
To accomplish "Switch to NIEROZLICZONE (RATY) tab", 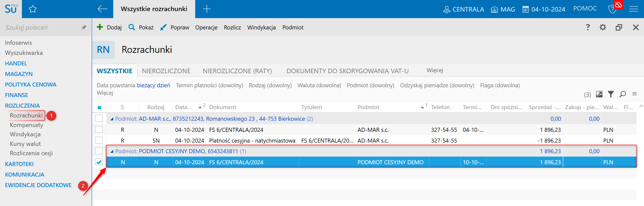I will pyautogui.click(x=237, y=71).
